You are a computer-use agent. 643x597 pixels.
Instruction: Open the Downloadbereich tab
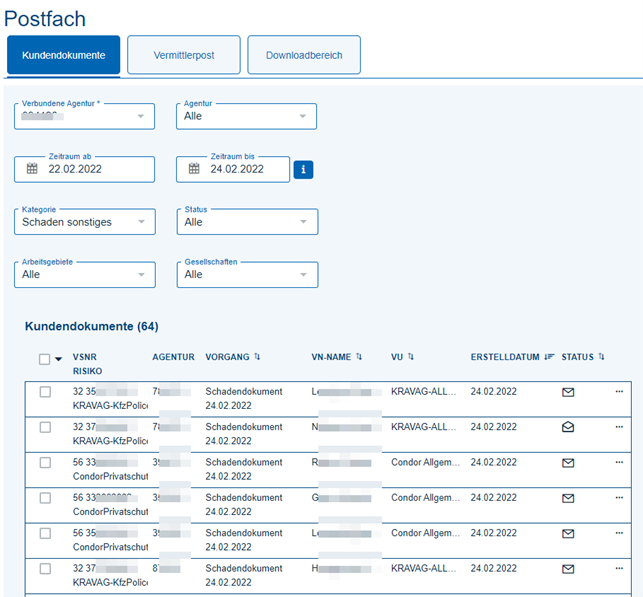click(304, 55)
